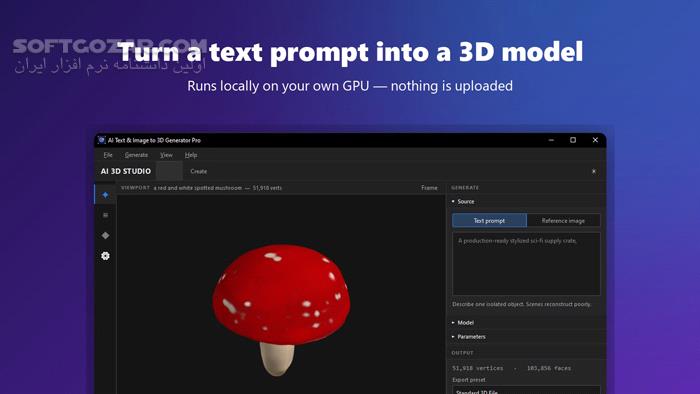Open the list panel icon in left sidebar
Image resolution: width=700 pixels, height=394 pixels.
point(105,215)
